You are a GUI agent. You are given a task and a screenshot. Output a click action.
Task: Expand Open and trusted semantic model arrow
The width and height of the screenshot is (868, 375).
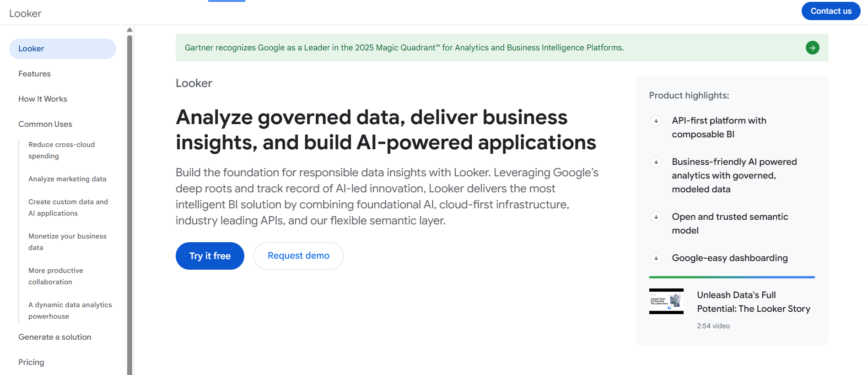pyautogui.click(x=656, y=217)
